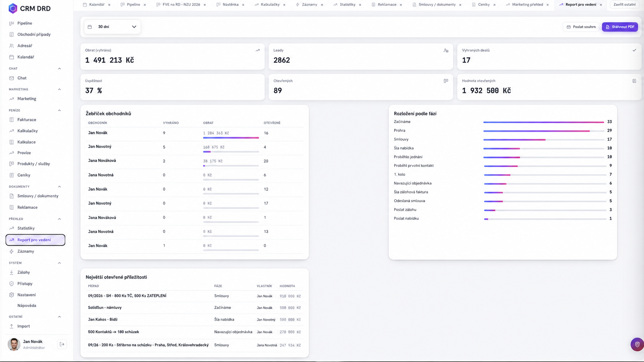Screen dimensions: 644x362
Task: Collapse the PENÍZE sidebar section
Action: pos(59,110)
